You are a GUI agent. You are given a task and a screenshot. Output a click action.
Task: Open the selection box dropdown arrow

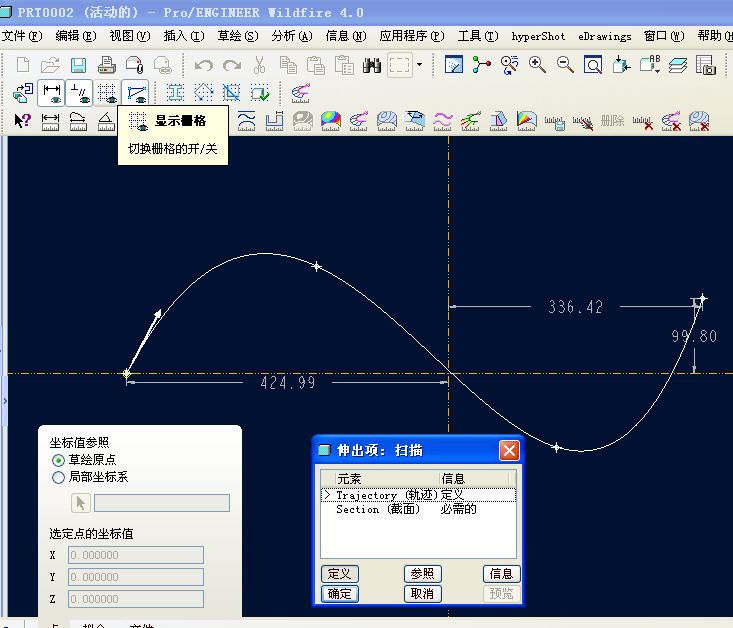419,65
